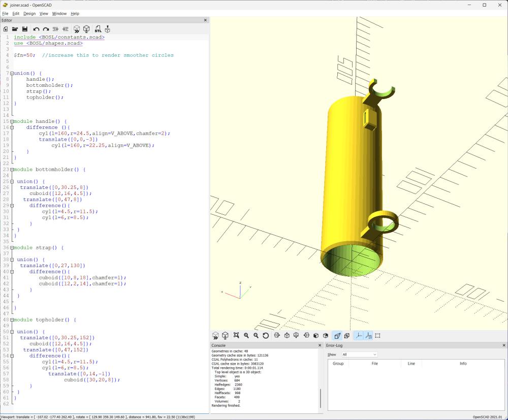Zoom in using the viewport magnifier icon
The width and height of the screenshot is (508, 420).
[246, 336]
